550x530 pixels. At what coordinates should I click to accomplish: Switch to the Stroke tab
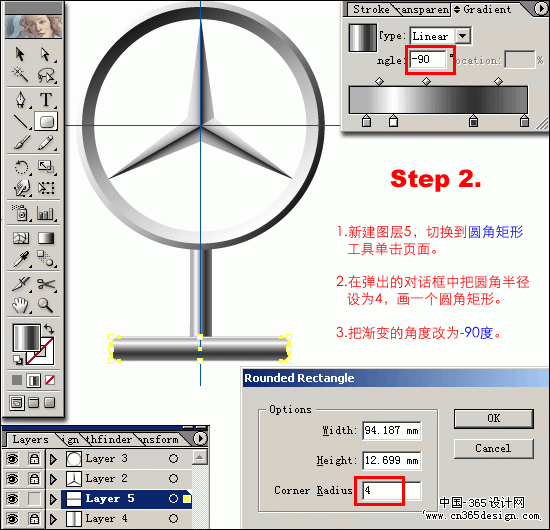coord(370,9)
